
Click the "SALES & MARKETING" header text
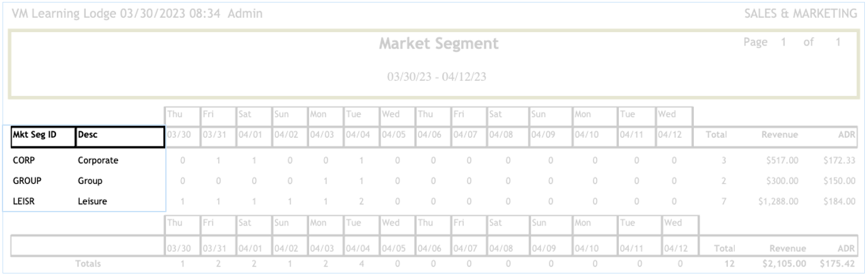pos(801,13)
